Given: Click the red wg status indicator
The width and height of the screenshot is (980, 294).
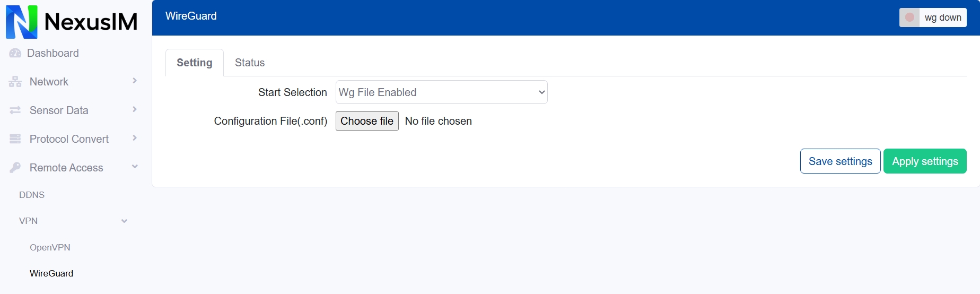Looking at the screenshot, I should [909, 18].
